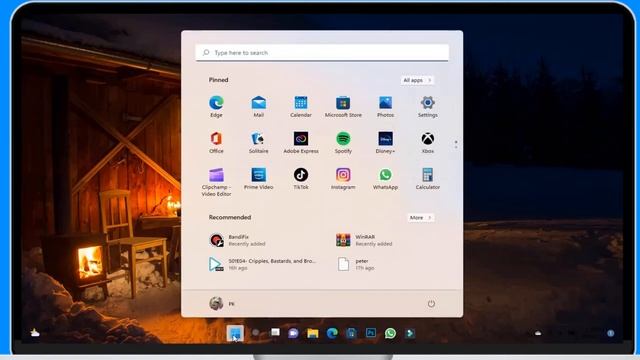This screenshot has height=360, width=640.
Task: Start the Solitaire game
Action: pos(258,142)
